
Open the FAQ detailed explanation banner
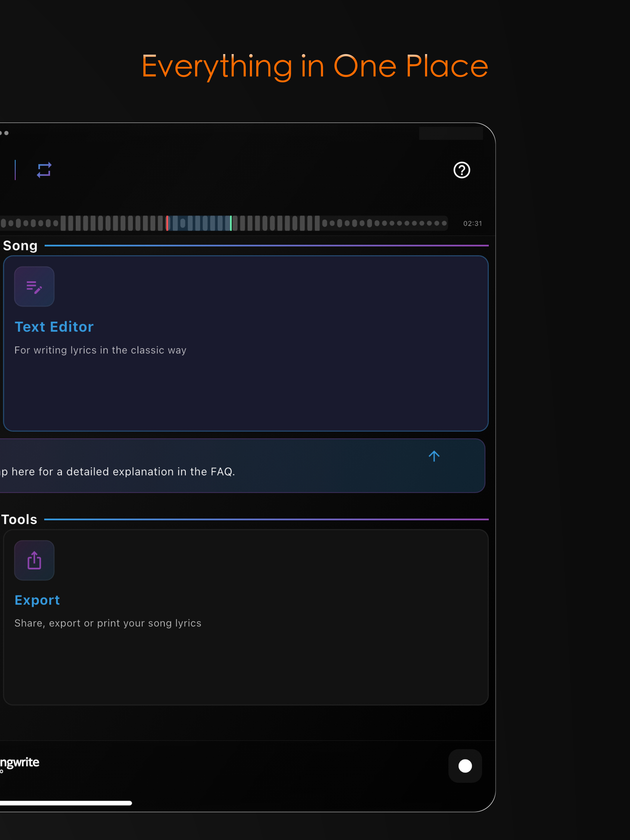tap(242, 466)
